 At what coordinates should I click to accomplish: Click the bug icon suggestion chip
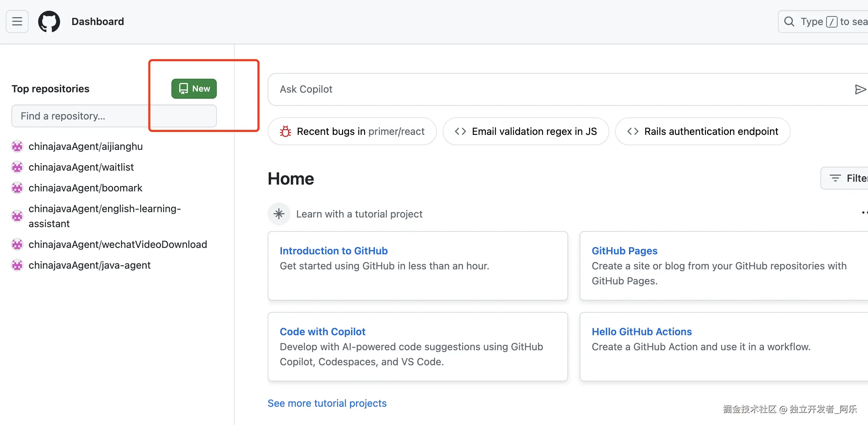point(286,132)
